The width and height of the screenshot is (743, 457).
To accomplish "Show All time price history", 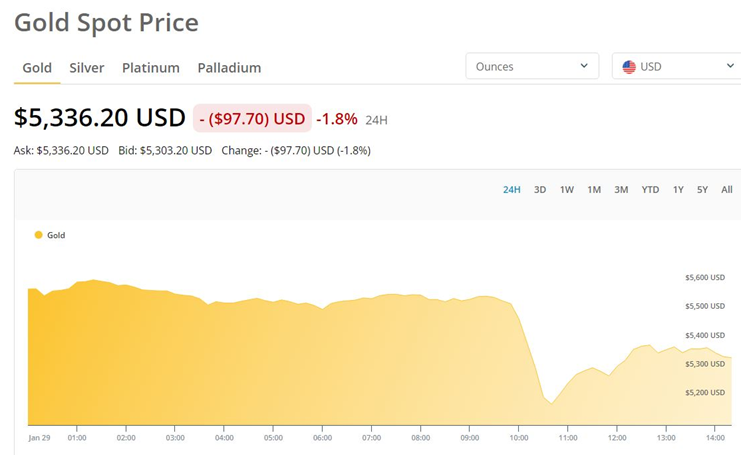I will (727, 190).
